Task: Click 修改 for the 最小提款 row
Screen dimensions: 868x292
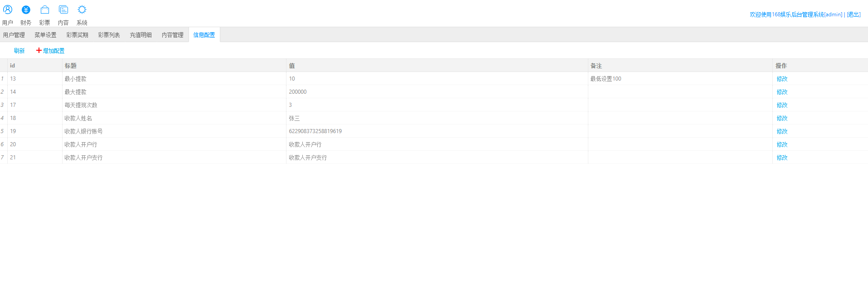Action: (x=782, y=79)
